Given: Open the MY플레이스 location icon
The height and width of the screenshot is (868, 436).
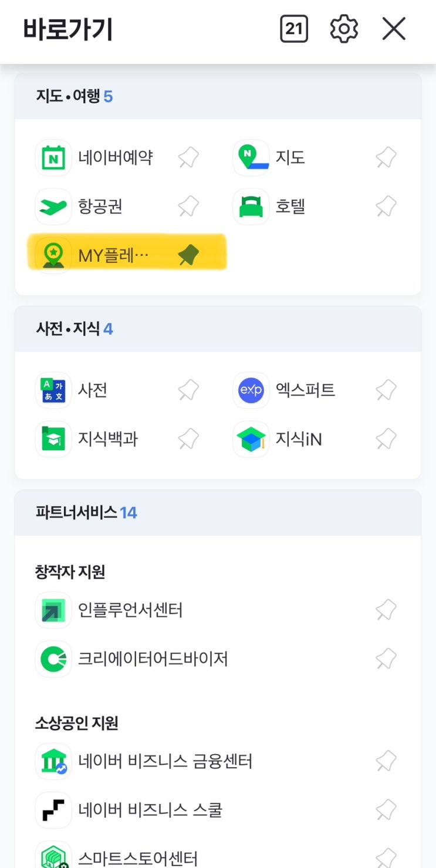Looking at the screenshot, I should click(53, 255).
